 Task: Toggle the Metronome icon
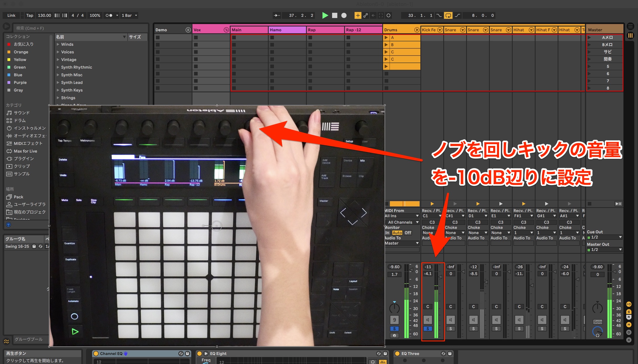coord(109,15)
